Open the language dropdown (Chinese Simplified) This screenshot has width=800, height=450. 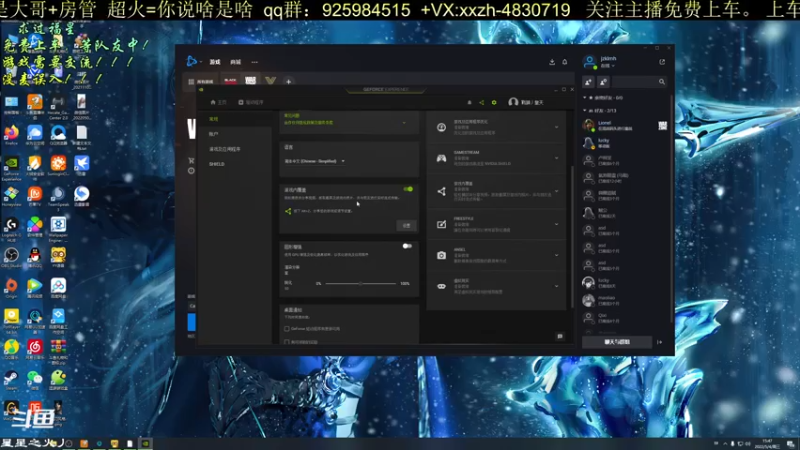coord(315,161)
